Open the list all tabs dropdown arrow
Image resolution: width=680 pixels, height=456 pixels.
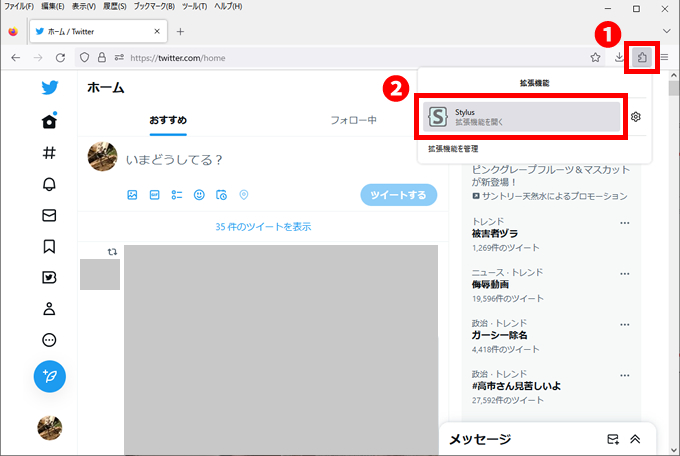pyautogui.click(x=667, y=31)
